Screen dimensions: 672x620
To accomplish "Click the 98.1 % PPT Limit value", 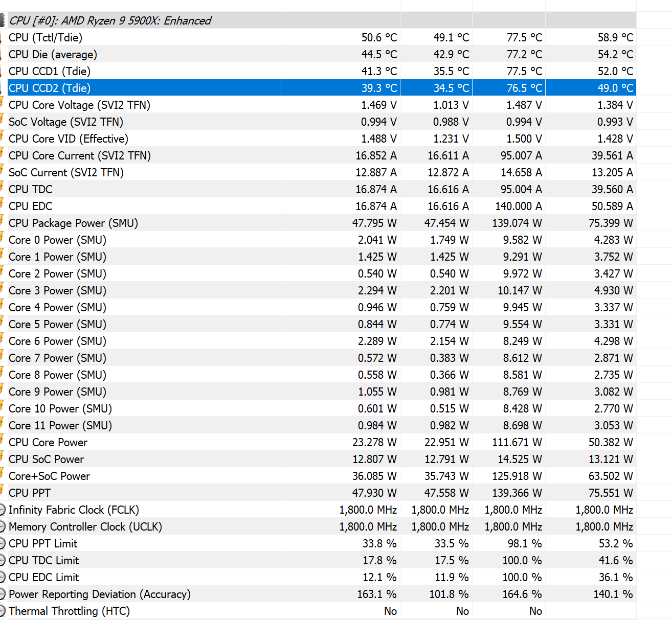I will [x=525, y=543].
